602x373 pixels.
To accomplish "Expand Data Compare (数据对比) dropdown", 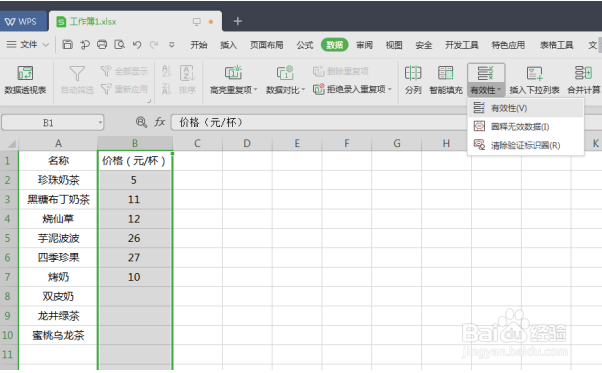I will click(x=303, y=89).
